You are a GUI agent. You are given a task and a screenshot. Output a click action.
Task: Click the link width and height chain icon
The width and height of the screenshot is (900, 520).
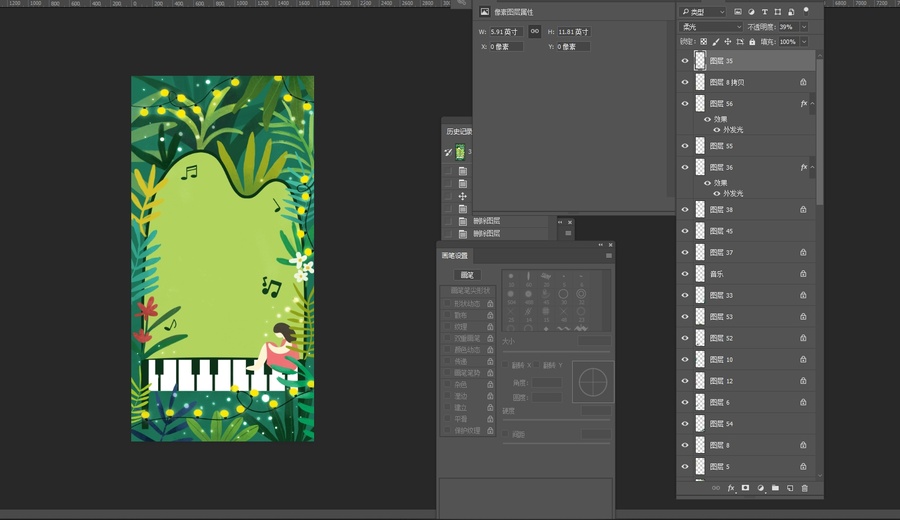click(x=534, y=32)
